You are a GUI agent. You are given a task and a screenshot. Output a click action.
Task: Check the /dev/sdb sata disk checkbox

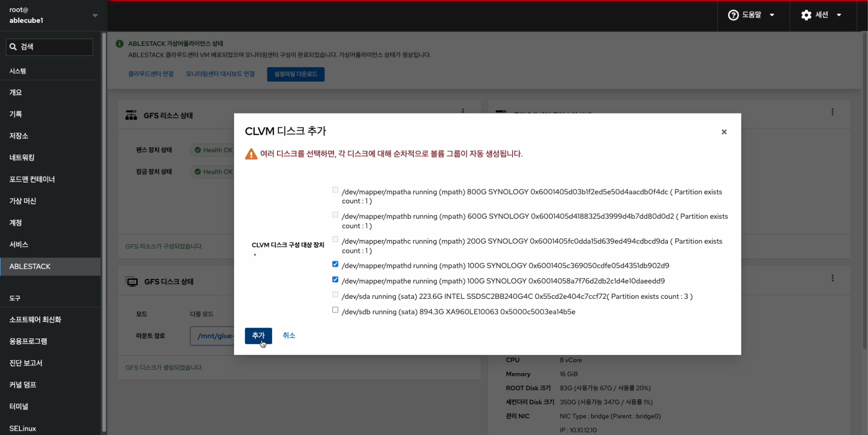(x=335, y=310)
